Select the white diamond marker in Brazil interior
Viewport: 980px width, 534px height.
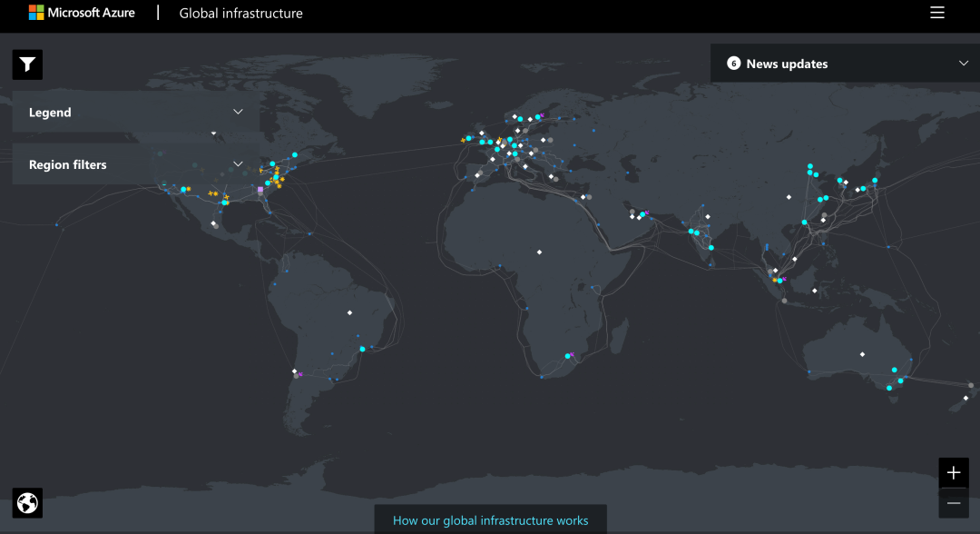(x=350, y=312)
